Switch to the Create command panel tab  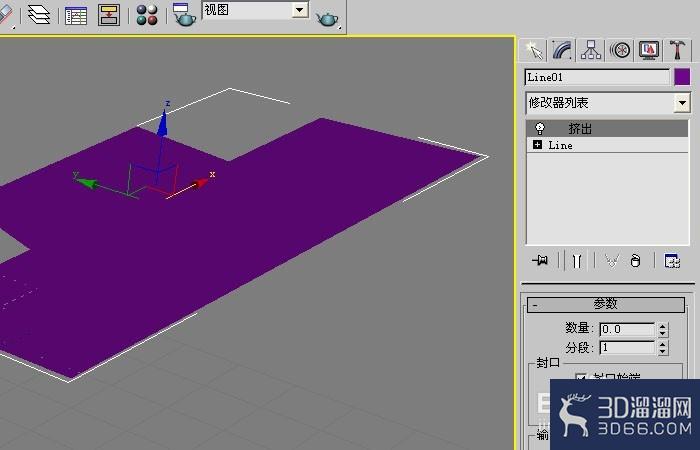[x=533, y=50]
